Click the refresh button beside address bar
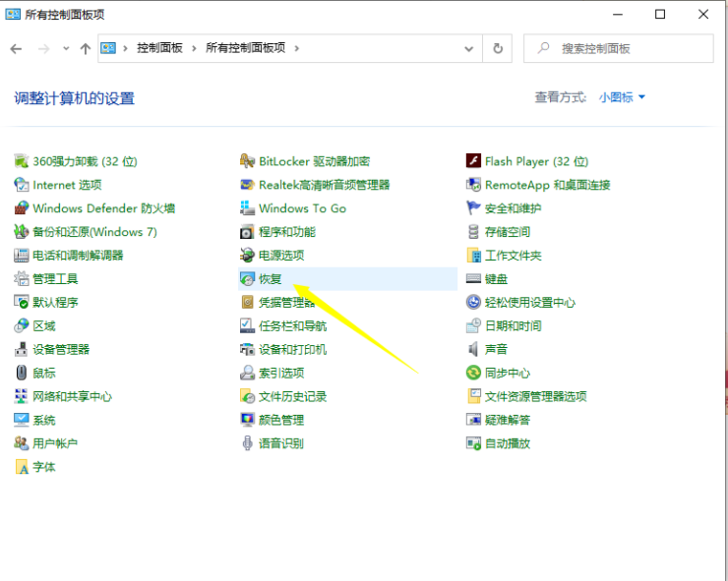The width and height of the screenshot is (728, 581). tap(498, 48)
